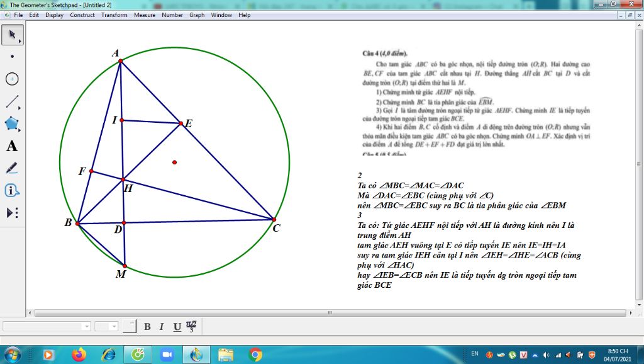The height and width of the screenshot is (364, 644).
Task: Select the Polygon tool
Action: tap(13, 123)
